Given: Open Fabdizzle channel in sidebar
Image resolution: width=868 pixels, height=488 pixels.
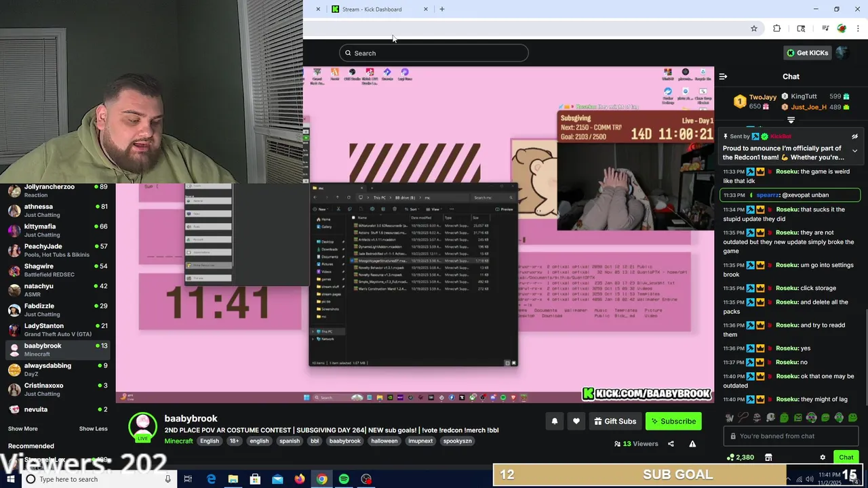Looking at the screenshot, I should pyautogui.click(x=58, y=310).
